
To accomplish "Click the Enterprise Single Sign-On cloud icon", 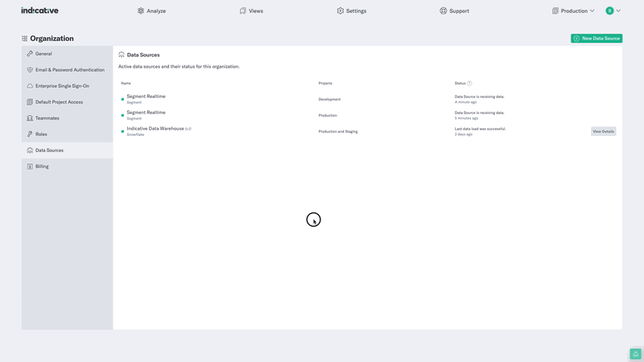I will 30,86.
